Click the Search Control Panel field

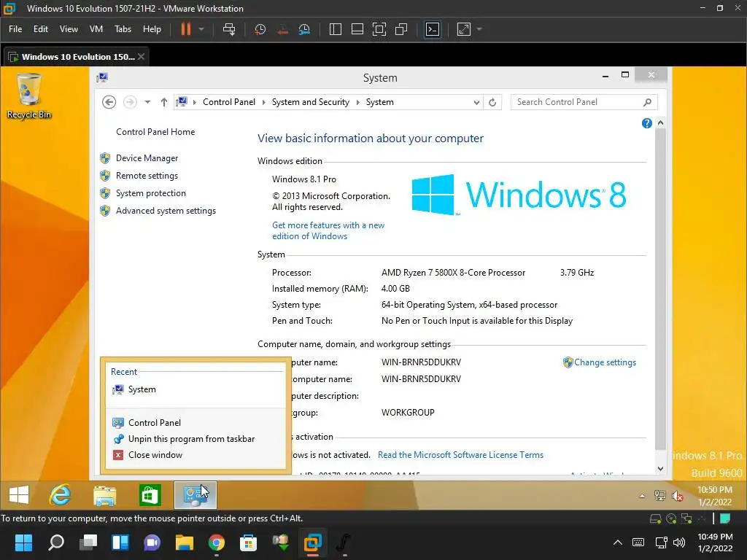coord(584,102)
